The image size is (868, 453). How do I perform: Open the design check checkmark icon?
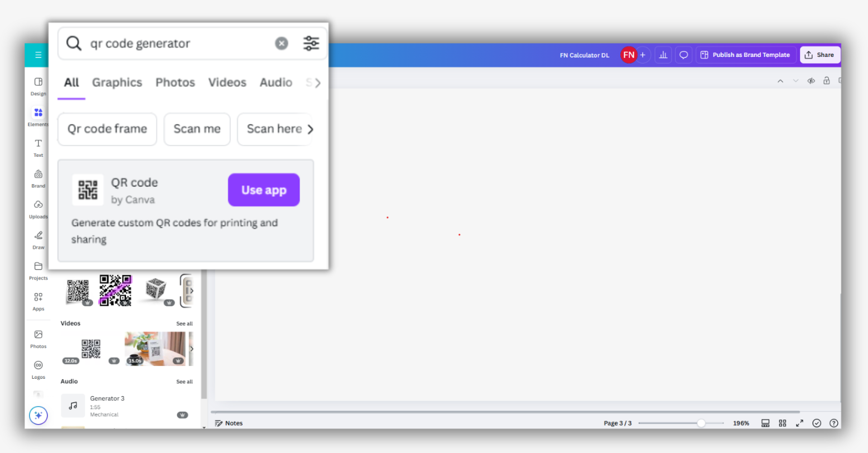[817, 423]
